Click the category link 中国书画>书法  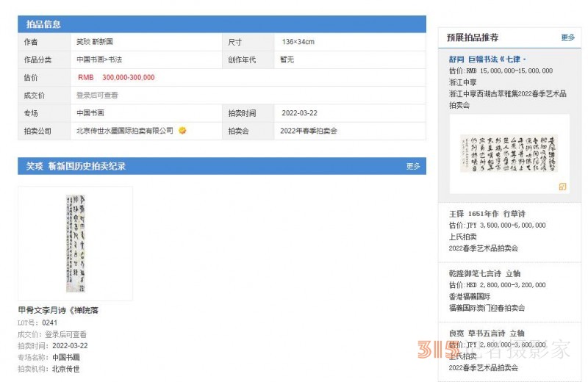99,60
